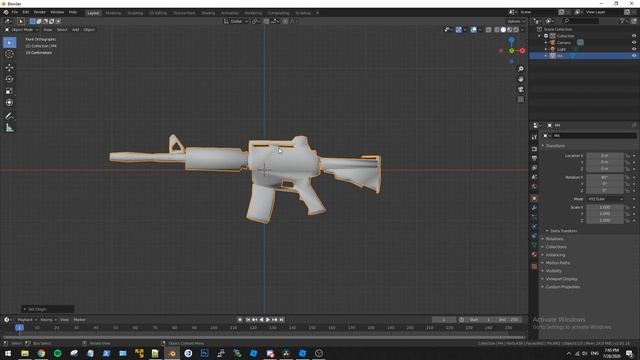640x360 pixels.
Task: Switch to solid viewport shading
Action: [503, 30]
